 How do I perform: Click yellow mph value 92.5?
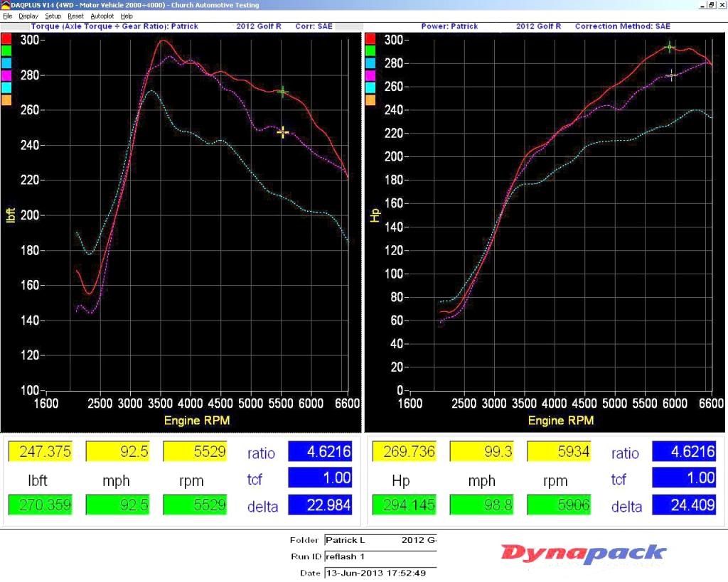point(118,451)
